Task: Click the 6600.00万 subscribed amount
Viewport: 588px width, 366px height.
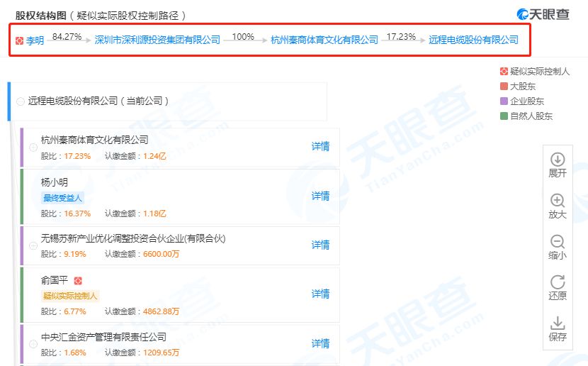Action: (x=162, y=254)
